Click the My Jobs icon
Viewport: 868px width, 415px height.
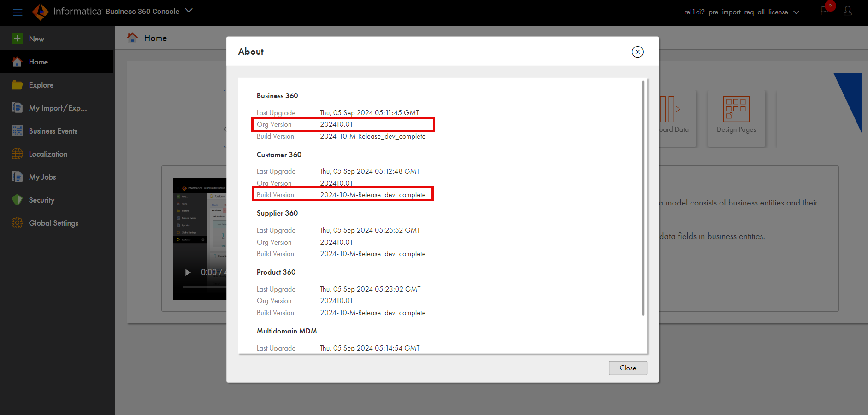click(17, 177)
